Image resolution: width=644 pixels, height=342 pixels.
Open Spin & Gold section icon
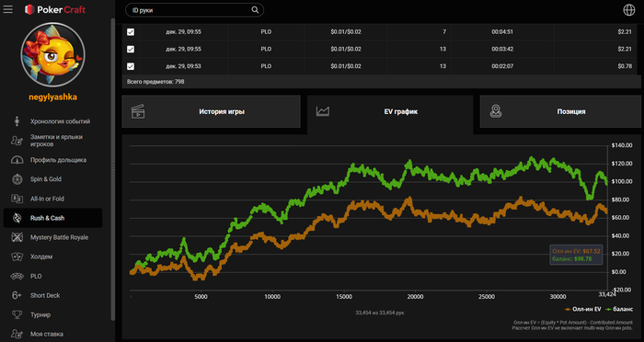pyautogui.click(x=17, y=179)
